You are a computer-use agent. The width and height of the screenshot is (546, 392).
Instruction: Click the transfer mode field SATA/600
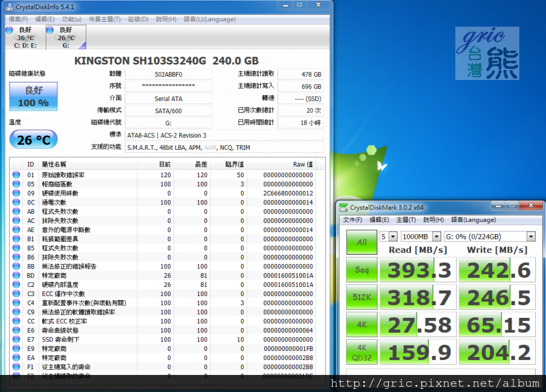168,111
